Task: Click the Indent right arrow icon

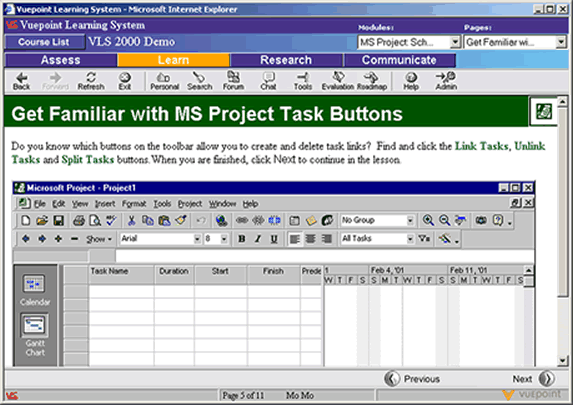Action: pos(42,239)
